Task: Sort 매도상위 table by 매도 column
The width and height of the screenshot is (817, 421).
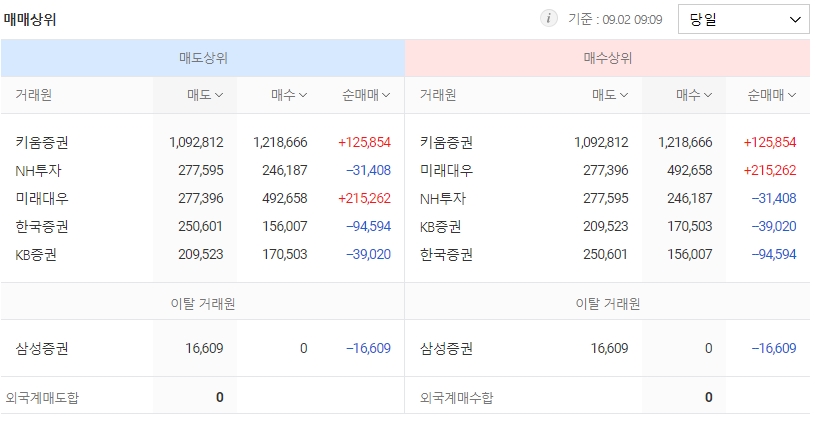Action: point(205,95)
